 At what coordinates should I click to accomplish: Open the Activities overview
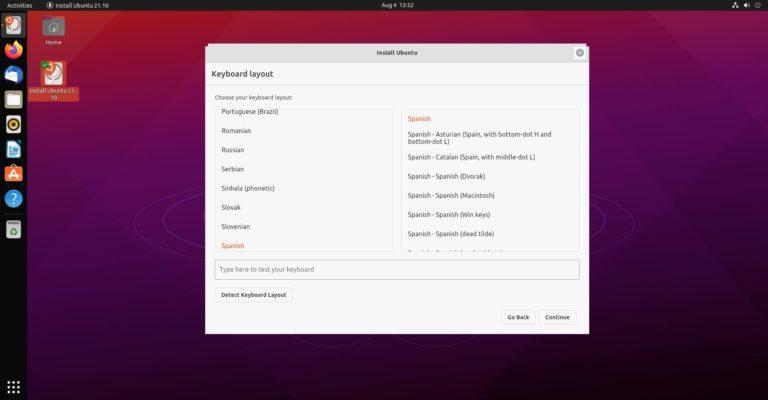point(20,5)
